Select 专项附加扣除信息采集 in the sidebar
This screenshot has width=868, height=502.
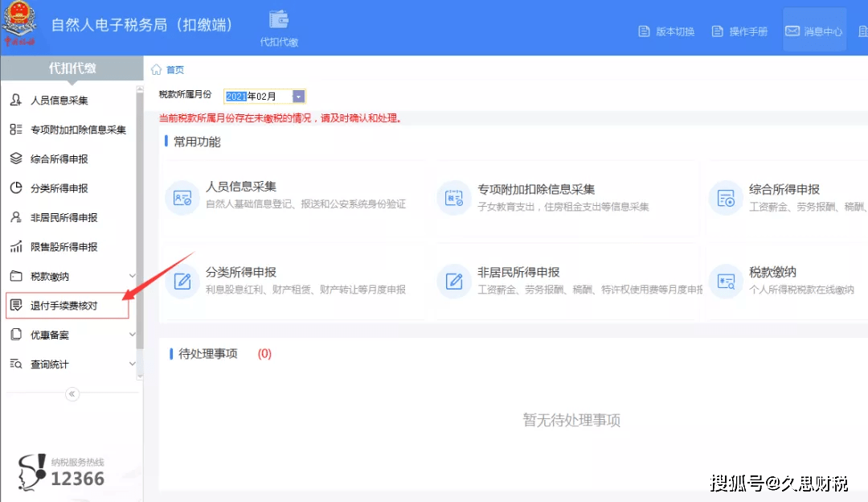[x=78, y=130]
